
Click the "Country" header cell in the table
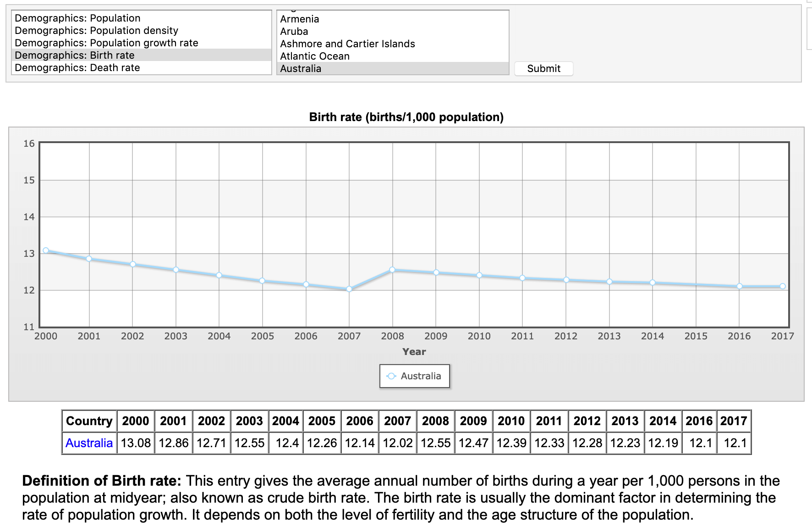88,421
